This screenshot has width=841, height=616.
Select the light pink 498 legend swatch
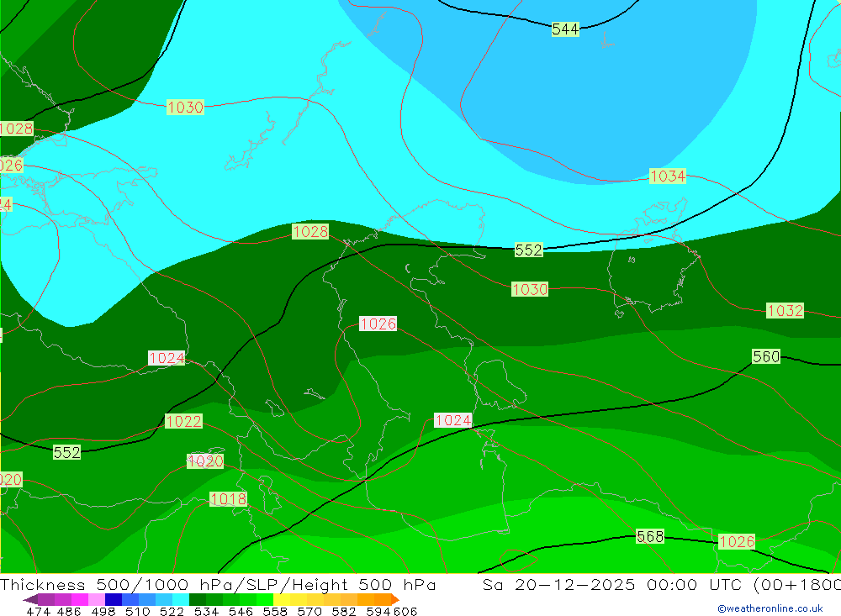[x=97, y=599]
